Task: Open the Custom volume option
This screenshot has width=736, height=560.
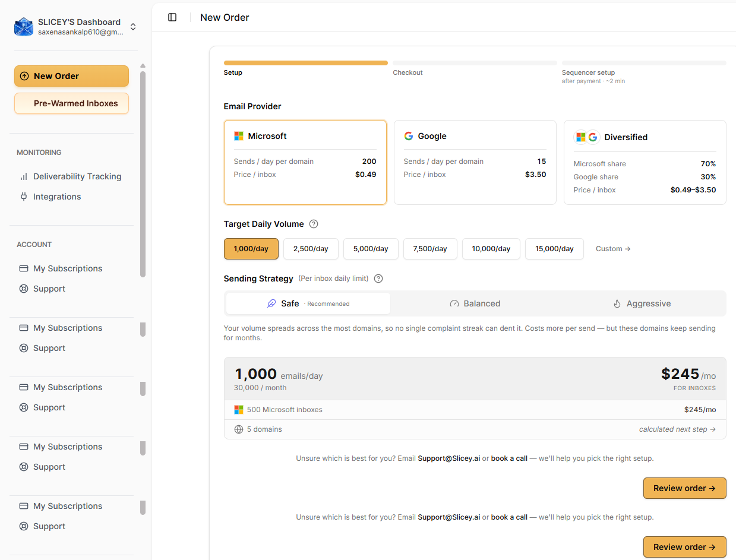Action: point(613,249)
